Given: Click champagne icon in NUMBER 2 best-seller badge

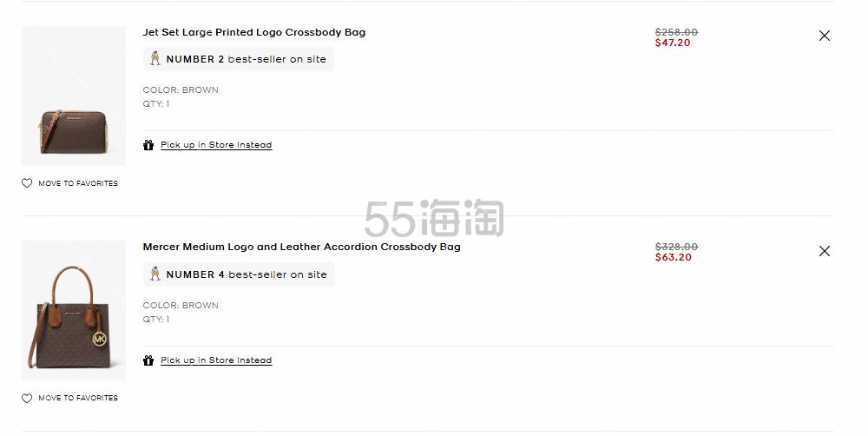Looking at the screenshot, I should (x=155, y=59).
